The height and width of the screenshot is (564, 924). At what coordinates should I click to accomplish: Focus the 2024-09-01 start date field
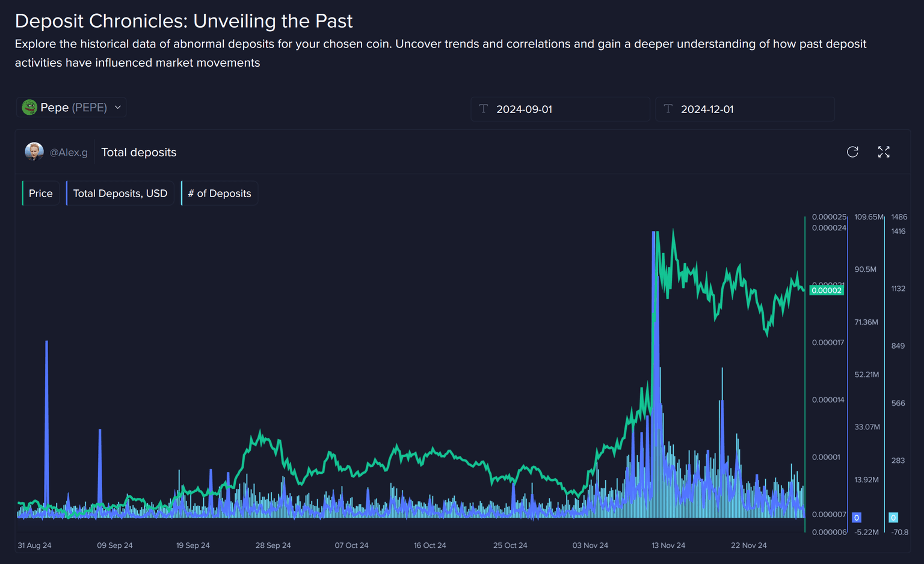[x=560, y=109]
